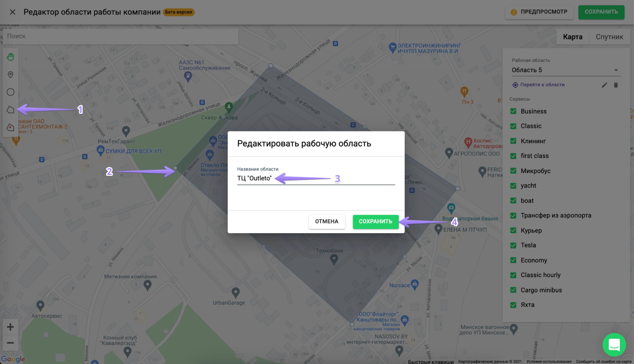Select the location marker tool
The width and height of the screenshot is (634, 364).
point(10,74)
